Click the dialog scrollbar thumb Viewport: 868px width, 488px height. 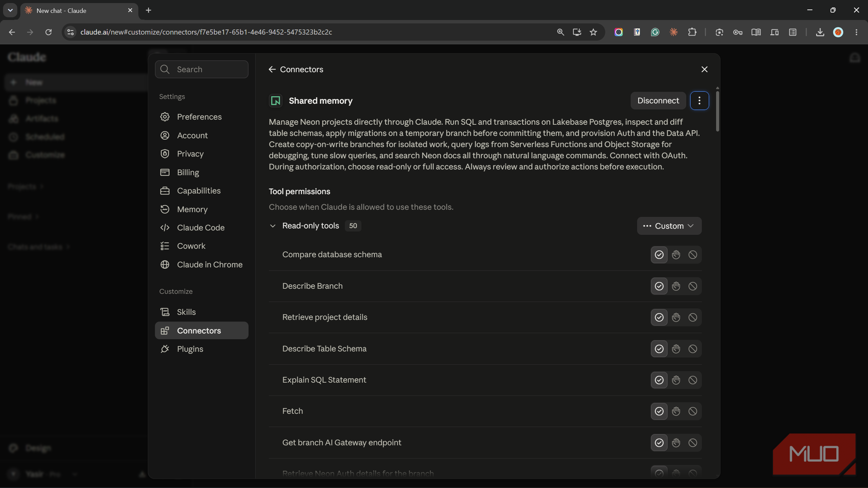tap(717, 110)
